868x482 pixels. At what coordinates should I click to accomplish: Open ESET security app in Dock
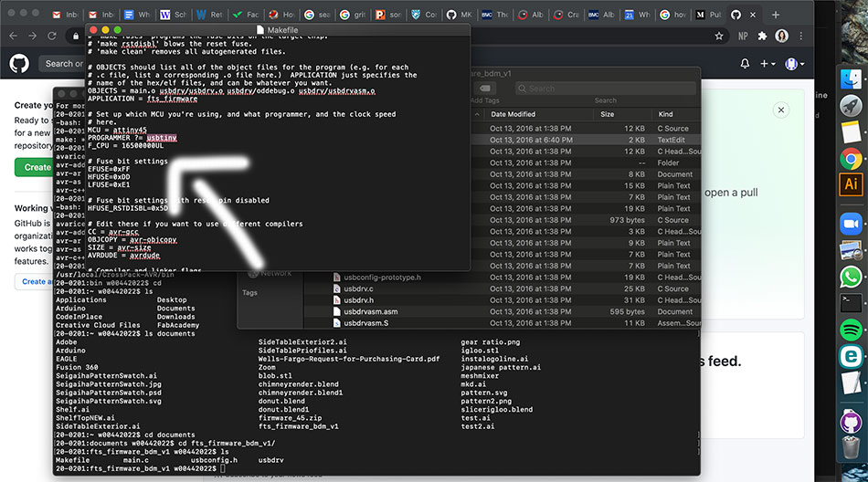(x=851, y=356)
